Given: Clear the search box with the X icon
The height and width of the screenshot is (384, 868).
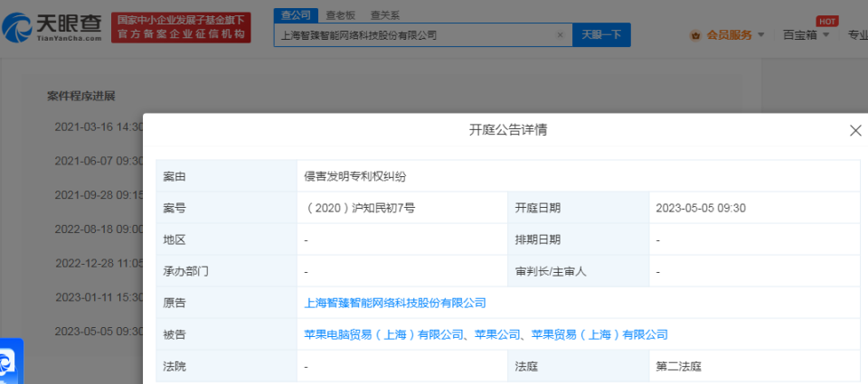Looking at the screenshot, I should 560,35.
